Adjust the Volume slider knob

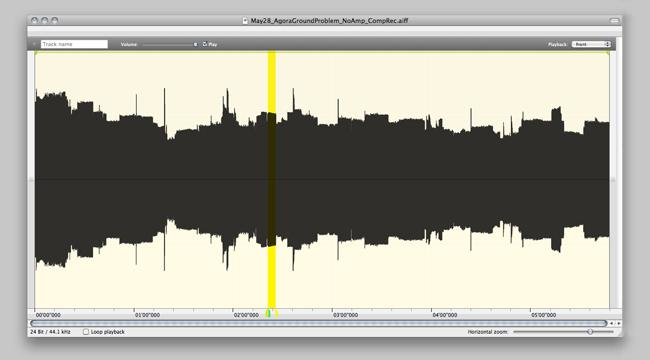195,44
